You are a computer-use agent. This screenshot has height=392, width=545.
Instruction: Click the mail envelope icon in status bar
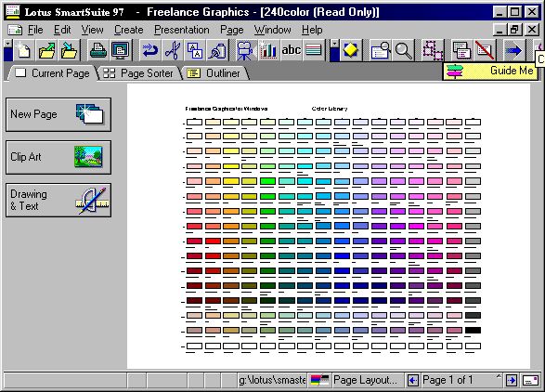pyautogui.click(x=531, y=380)
